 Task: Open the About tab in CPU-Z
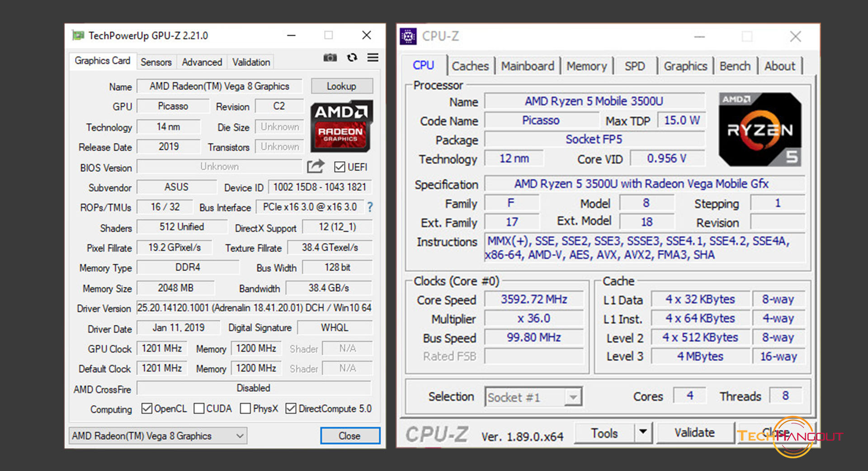(780, 66)
